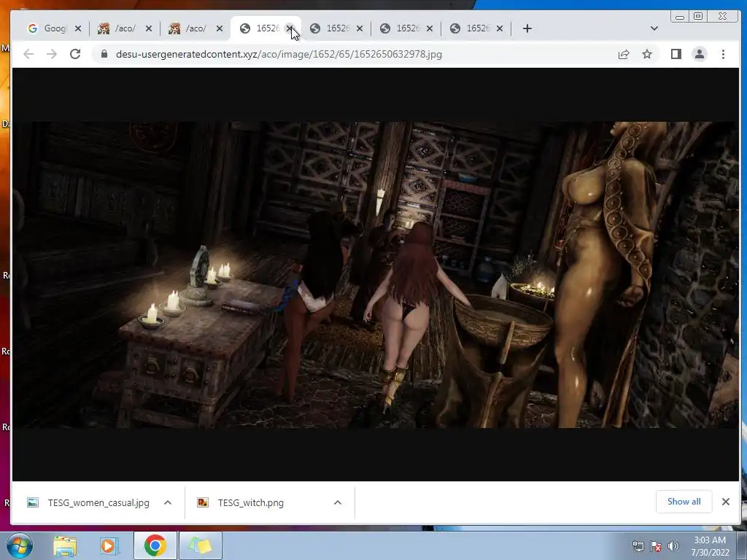The width and height of the screenshot is (747, 560).
Task: Open Action Center flag icon
Action: (x=656, y=546)
